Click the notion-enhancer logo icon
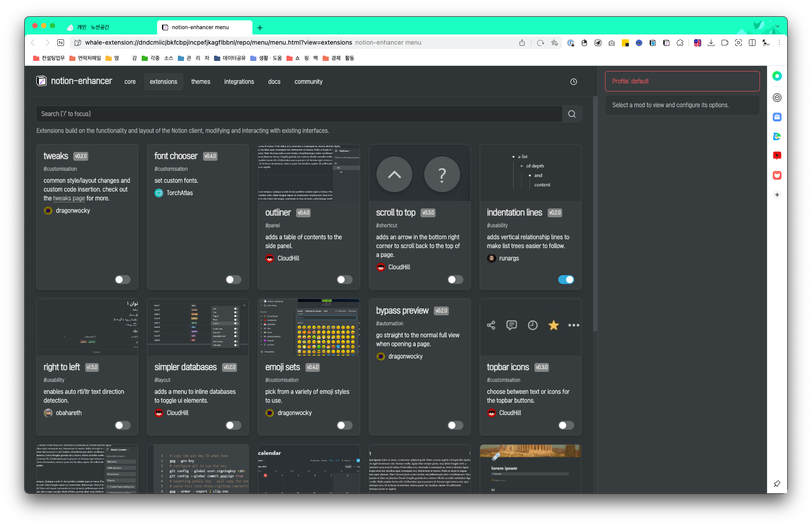The image size is (812, 526). pos(41,81)
